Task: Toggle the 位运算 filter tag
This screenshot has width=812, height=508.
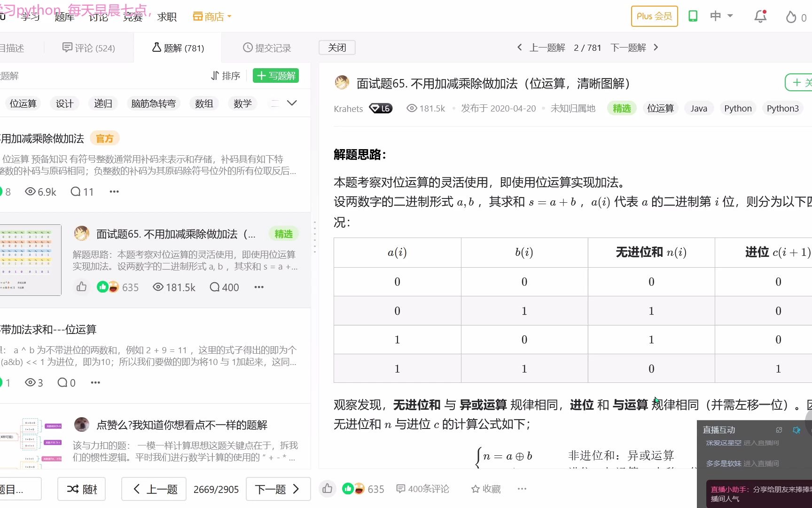Action: pyautogui.click(x=23, y=103)
